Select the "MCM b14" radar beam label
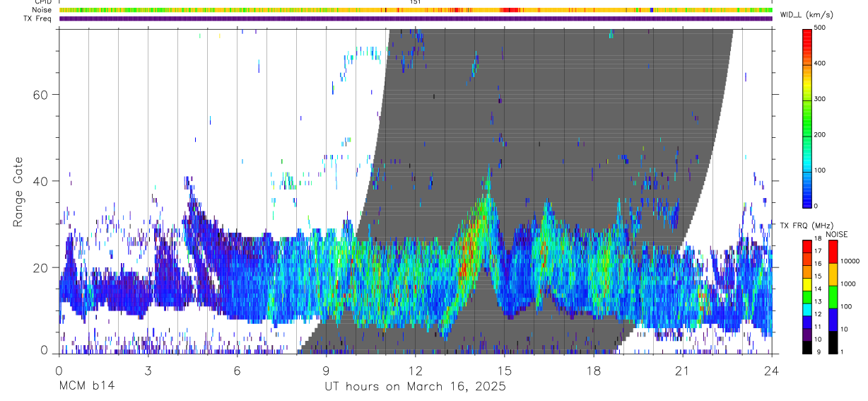Screen dimensions: 868x401 pyautogui.click(x=87, y=386)
